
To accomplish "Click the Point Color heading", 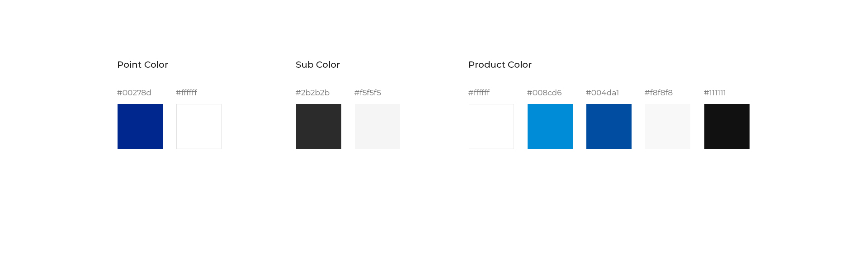I will pyautogui.click(x=142, y=65).
